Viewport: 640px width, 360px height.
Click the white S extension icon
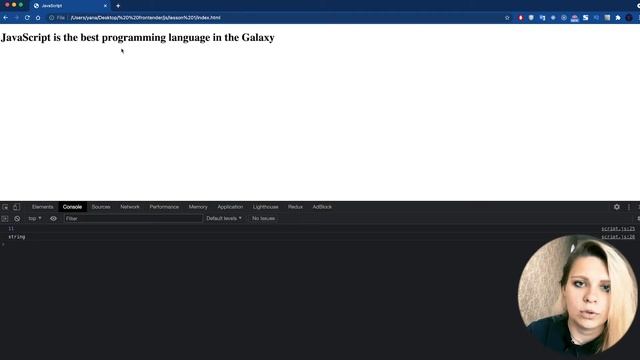pos(585,18)
